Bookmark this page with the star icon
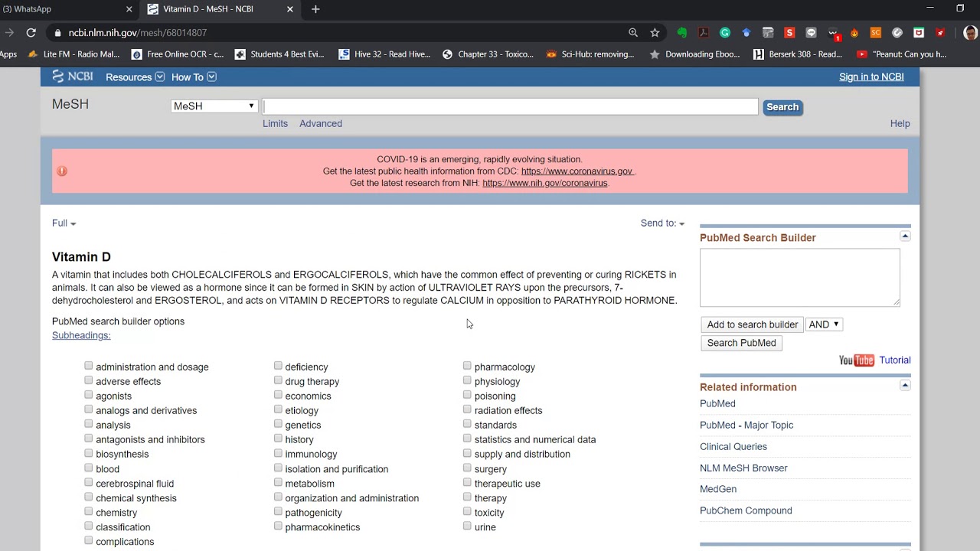Viewport: 980px width, 551px height. click(655, 33)
